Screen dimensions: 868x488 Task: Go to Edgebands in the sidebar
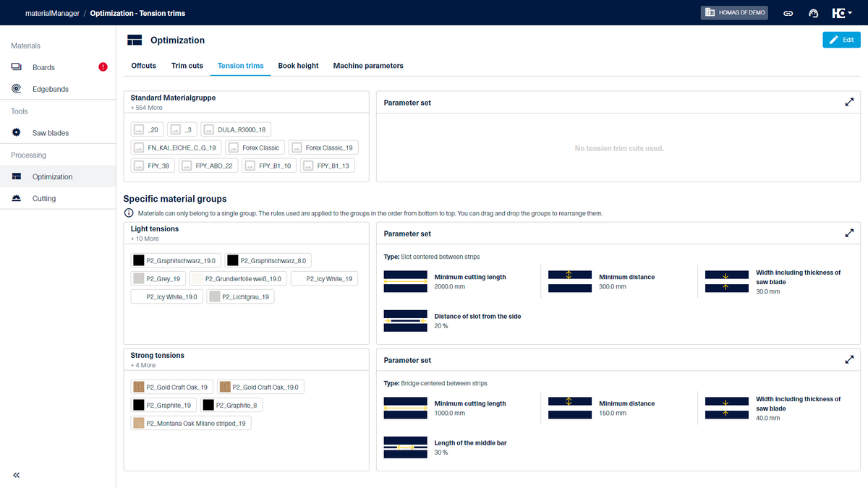[50, 89]
